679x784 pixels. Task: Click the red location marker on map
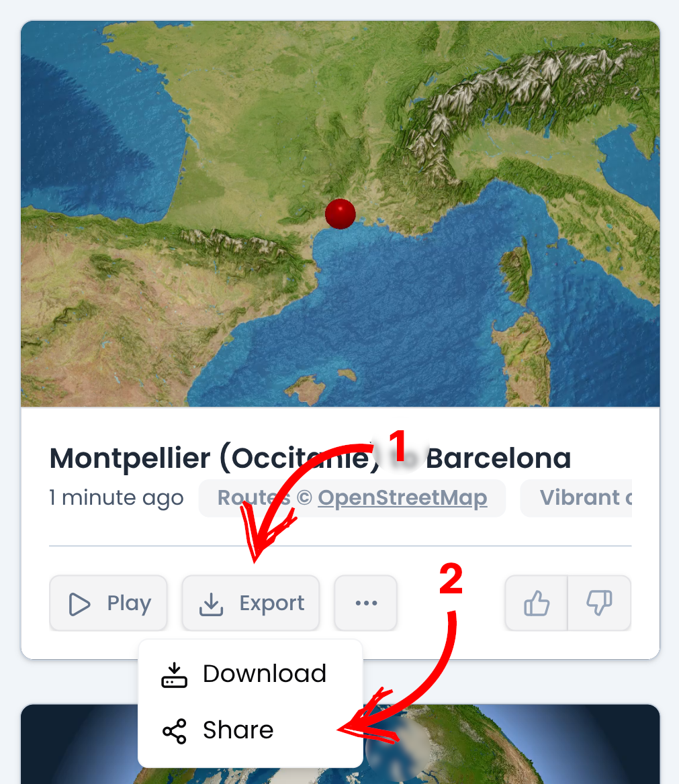click(341, 213)
